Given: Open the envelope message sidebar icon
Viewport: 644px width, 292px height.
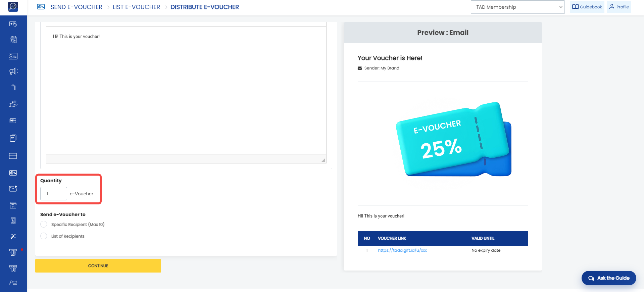Looking at the screenshot, I should click(x=13, y=189).
